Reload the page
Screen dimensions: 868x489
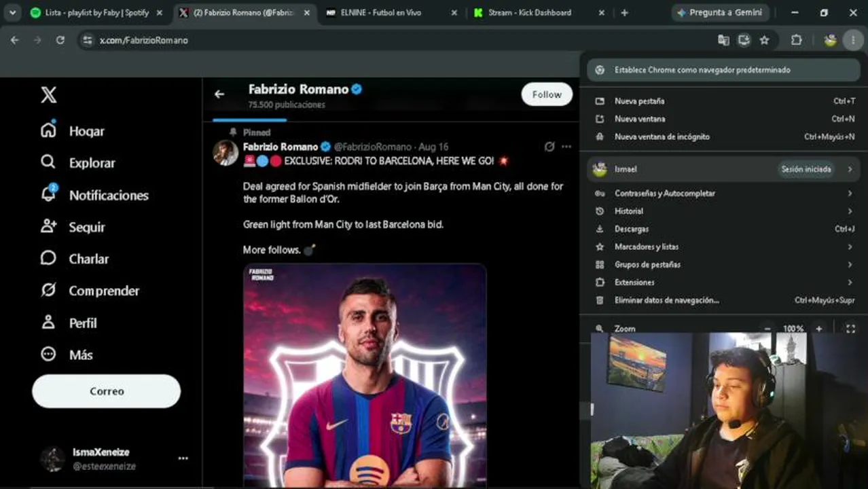point(60,40)
